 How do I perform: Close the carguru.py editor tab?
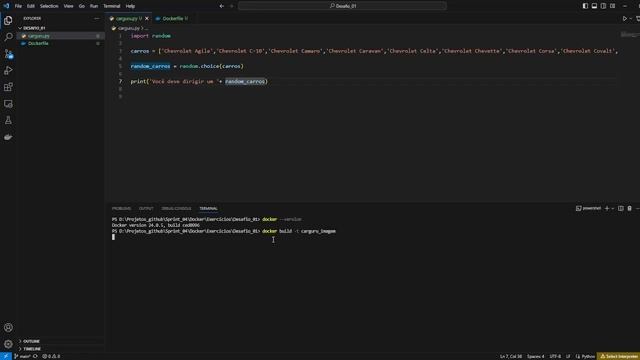147,18
